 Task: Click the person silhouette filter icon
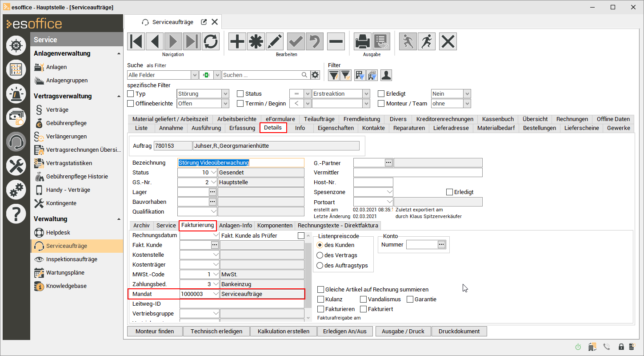(386, 75)
